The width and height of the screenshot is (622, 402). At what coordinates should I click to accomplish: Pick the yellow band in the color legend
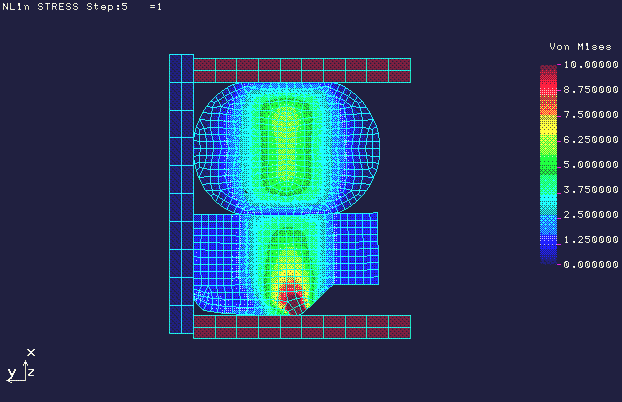[x=548, y=128]
